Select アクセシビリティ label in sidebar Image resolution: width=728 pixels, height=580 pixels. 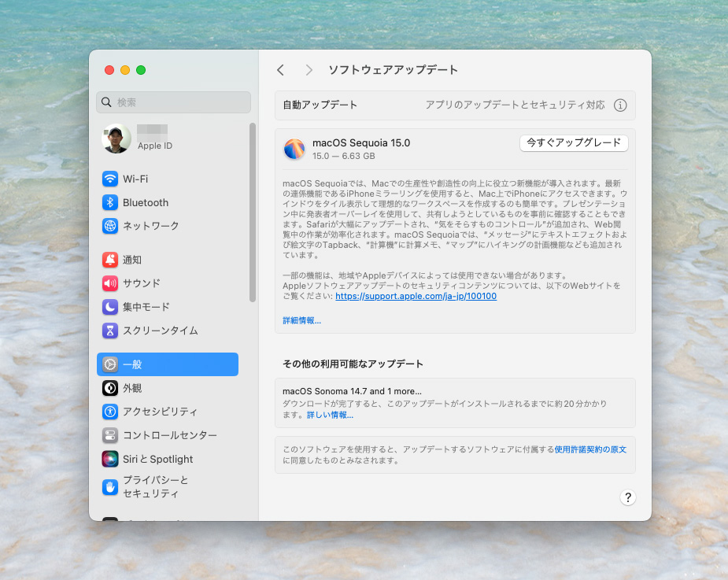tap(160, 412)
